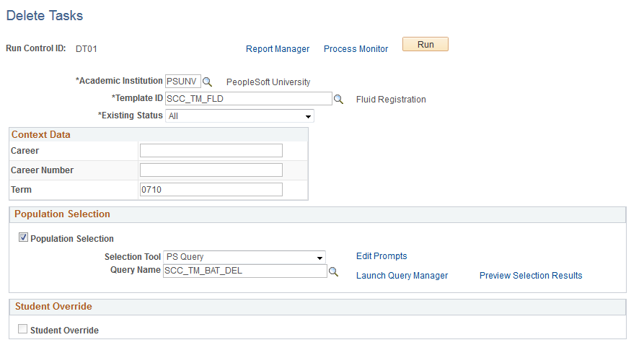Open the Report Manager link
This screenshot has width=644, height=345.
[x=278, y=49]
